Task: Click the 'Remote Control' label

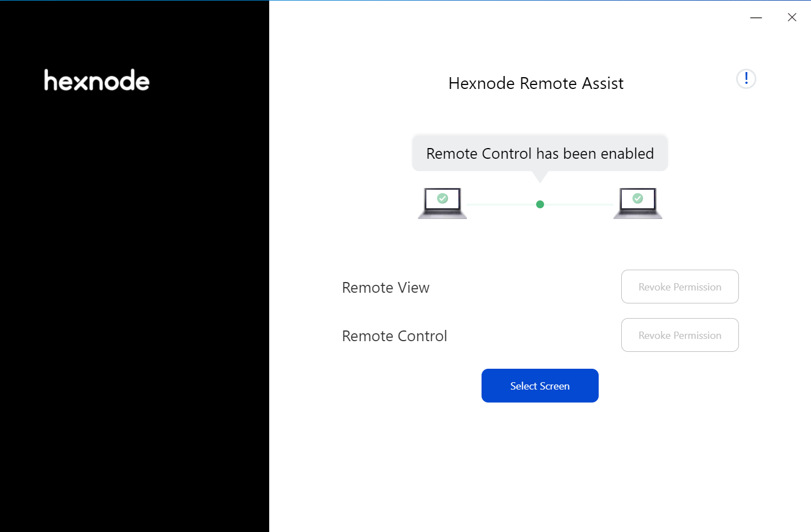Action: 395,336
